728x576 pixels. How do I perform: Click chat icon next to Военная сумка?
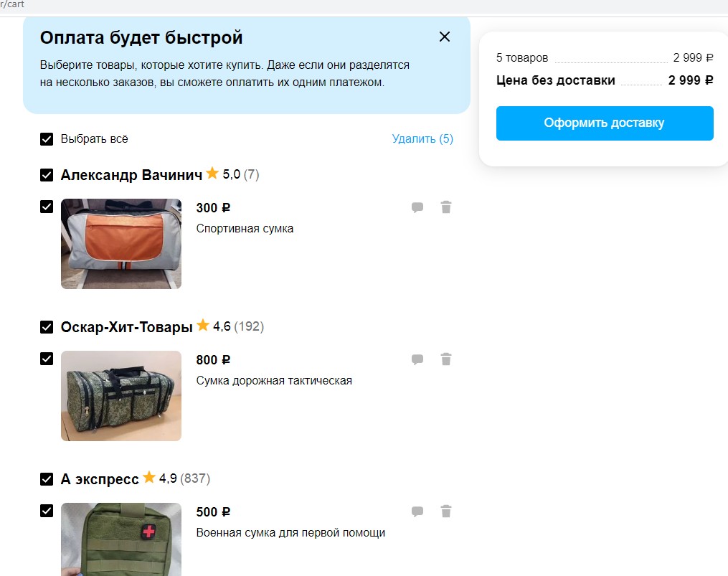coord(417,512)
